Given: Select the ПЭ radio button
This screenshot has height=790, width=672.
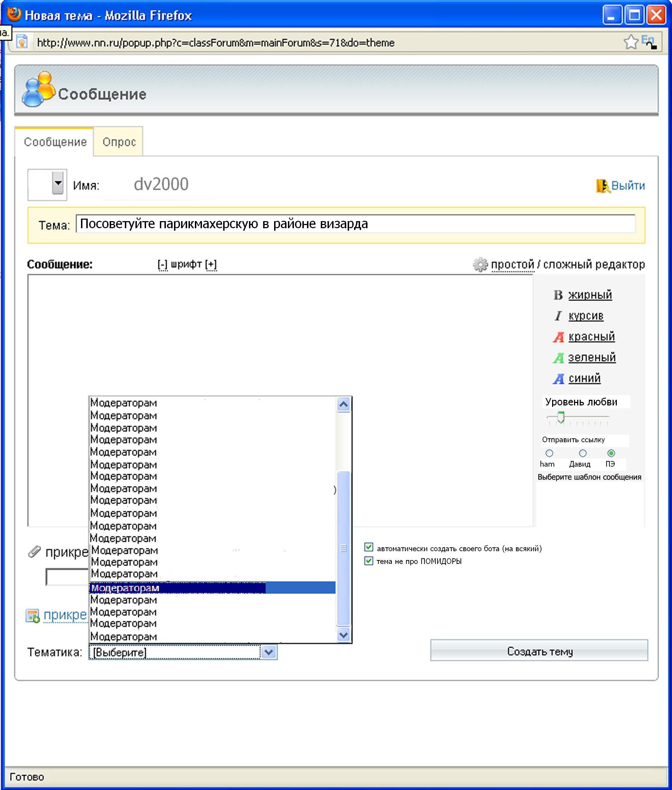Looking at the screenshot, I should (x=611, y=453).
